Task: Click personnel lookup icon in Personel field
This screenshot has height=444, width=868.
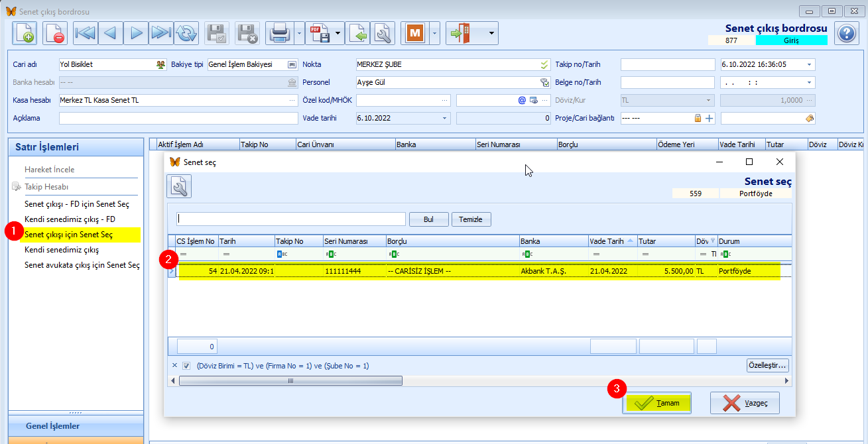Action: [544, 82]
